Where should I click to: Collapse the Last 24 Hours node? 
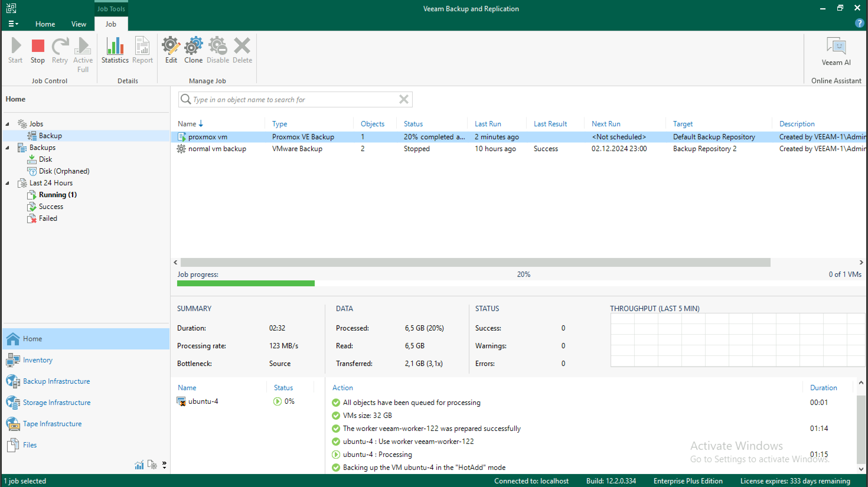point(7,183)
